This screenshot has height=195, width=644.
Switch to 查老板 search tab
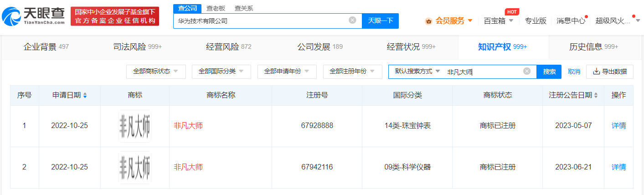[216, 8]
